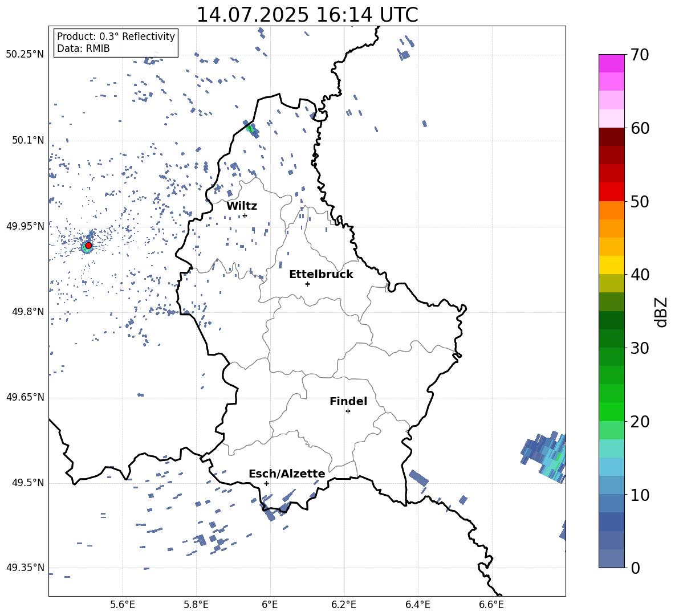Click the magenta top colorbar segment

pyautogui.click(x=612, y=63)
